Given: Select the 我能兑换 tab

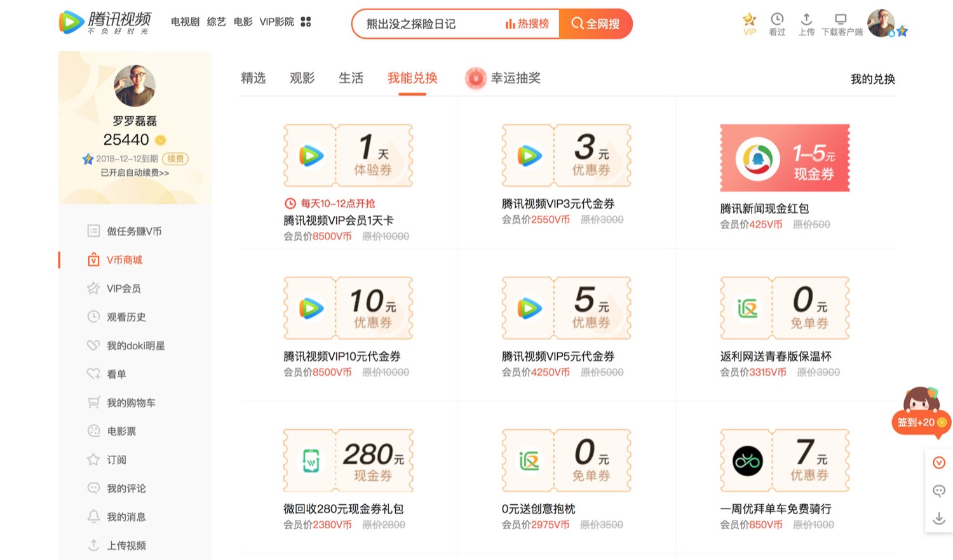Looking at the screenshot, I should pos(412,78).
